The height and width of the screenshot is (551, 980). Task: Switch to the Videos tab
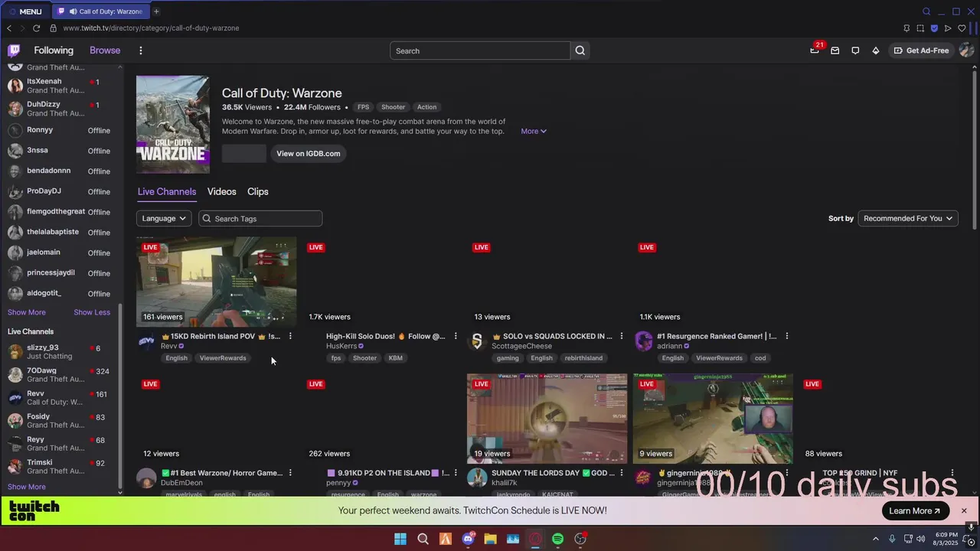pos(221,191)
